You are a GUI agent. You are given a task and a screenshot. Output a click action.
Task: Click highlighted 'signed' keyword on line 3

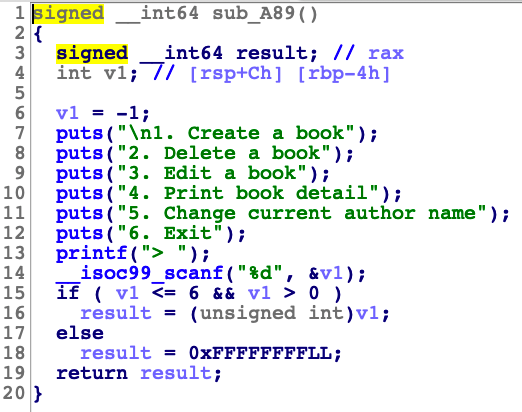pyautogui.click(x=92, y=54)
